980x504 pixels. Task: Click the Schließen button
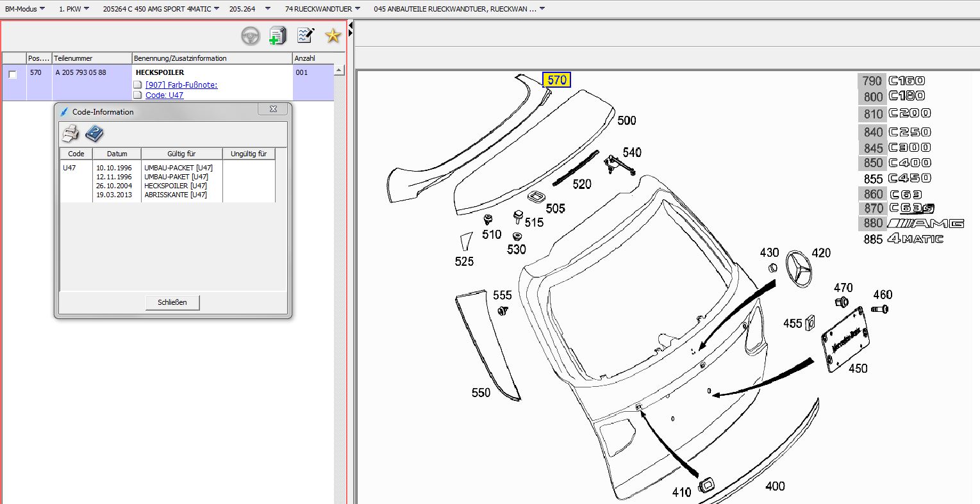coord(172,302)
